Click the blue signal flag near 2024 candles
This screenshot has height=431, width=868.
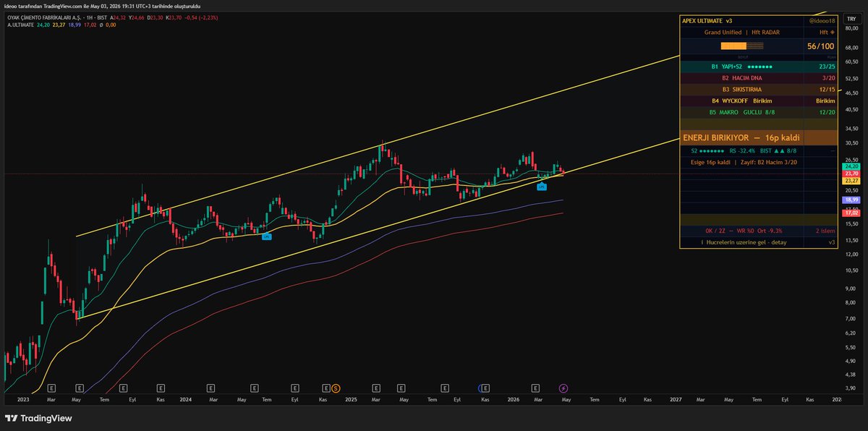point(266,236)
